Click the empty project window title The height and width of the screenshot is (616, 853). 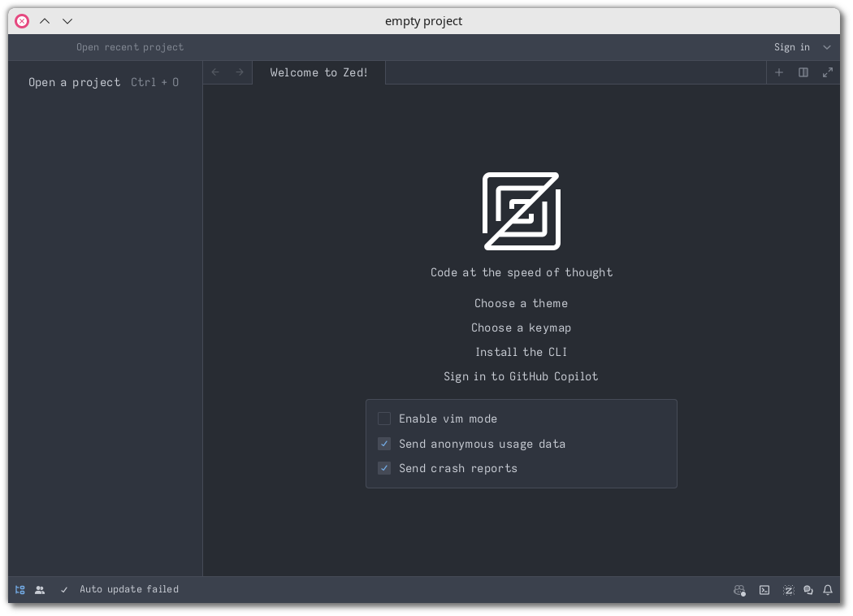424,21
